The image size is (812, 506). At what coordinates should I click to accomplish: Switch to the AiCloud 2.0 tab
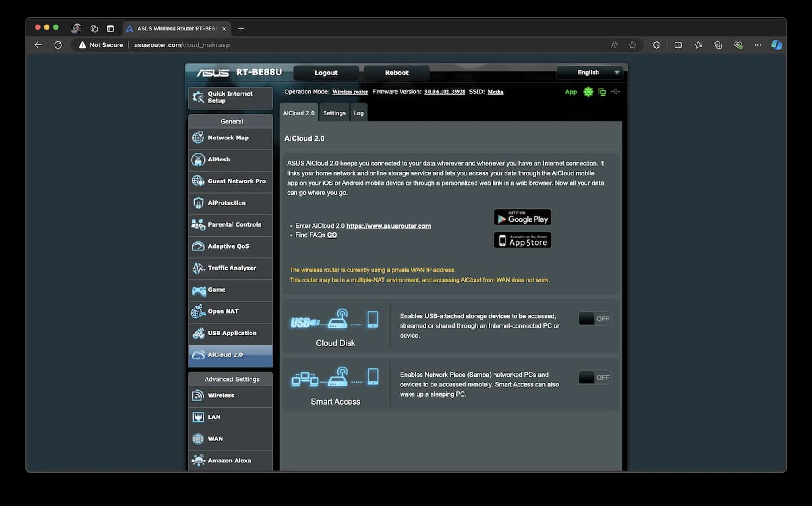299,113
